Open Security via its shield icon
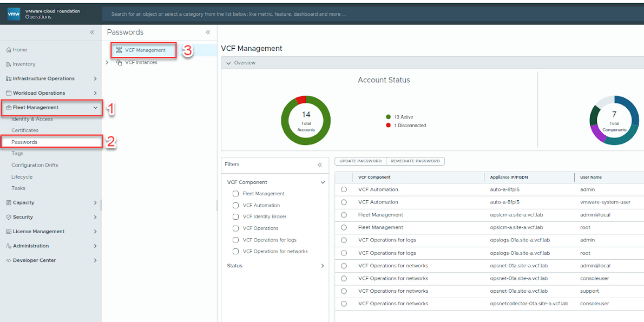Screen dimensions: 644x322 tap(8, 216)
